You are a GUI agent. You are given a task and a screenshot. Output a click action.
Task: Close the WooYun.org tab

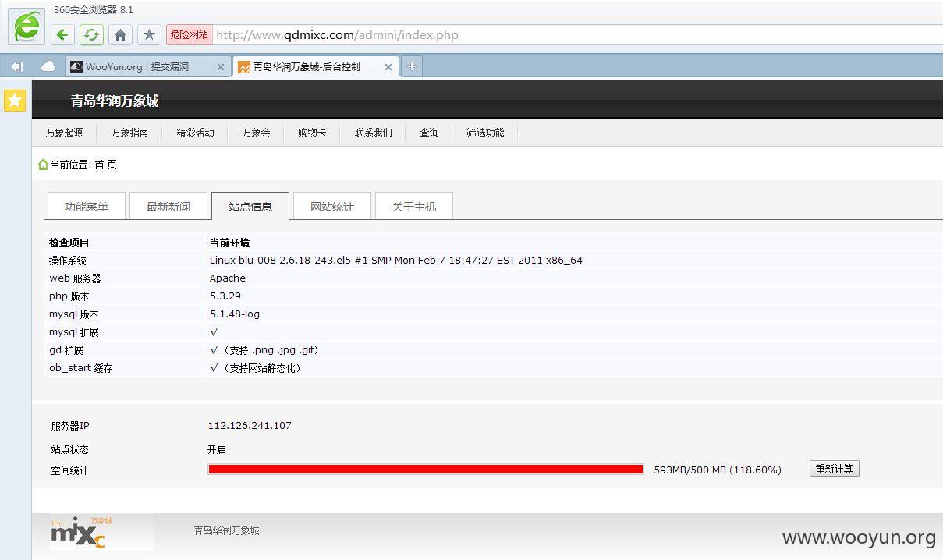pyautogui.click(x=220, y=67)
